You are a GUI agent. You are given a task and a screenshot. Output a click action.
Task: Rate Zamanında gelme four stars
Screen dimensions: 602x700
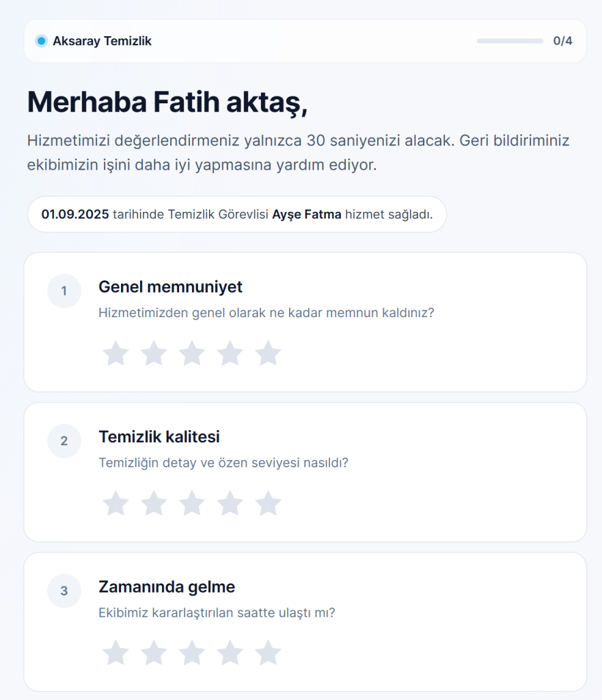(x=230, y=653)
